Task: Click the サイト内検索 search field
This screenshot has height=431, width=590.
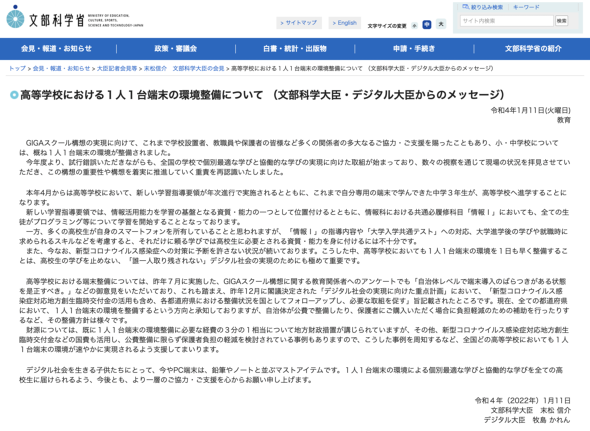Action: point(506,21)
